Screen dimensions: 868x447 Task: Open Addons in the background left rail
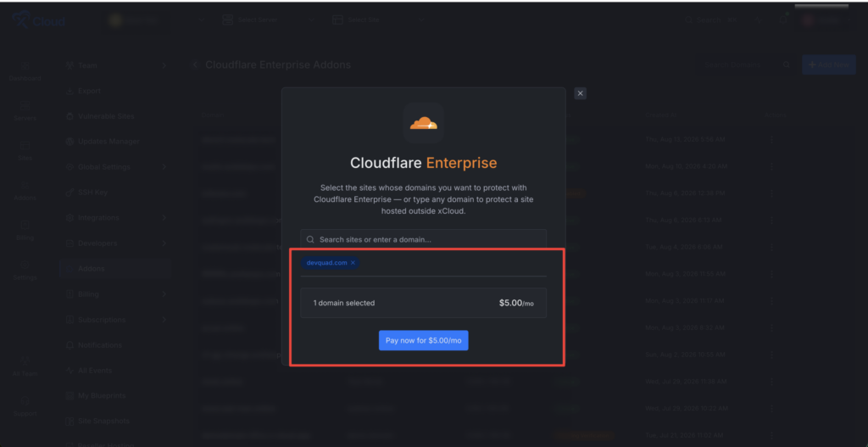coord(25,191)
